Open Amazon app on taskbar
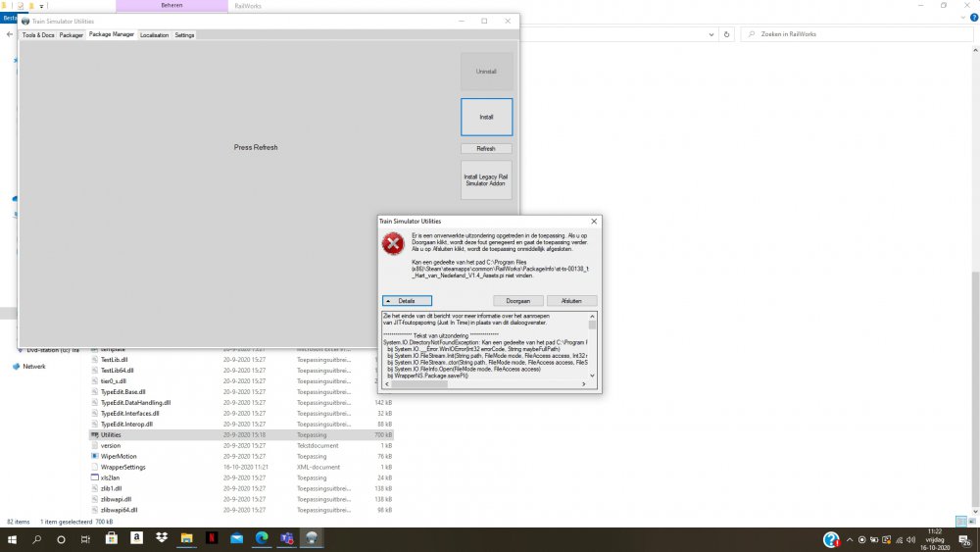This screenshot has height=552, width=980. pyautogui.click(x=136, y=538)
